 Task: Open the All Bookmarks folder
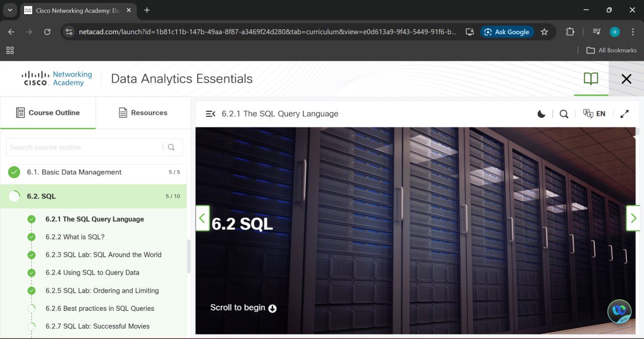(x=611, y=50)
